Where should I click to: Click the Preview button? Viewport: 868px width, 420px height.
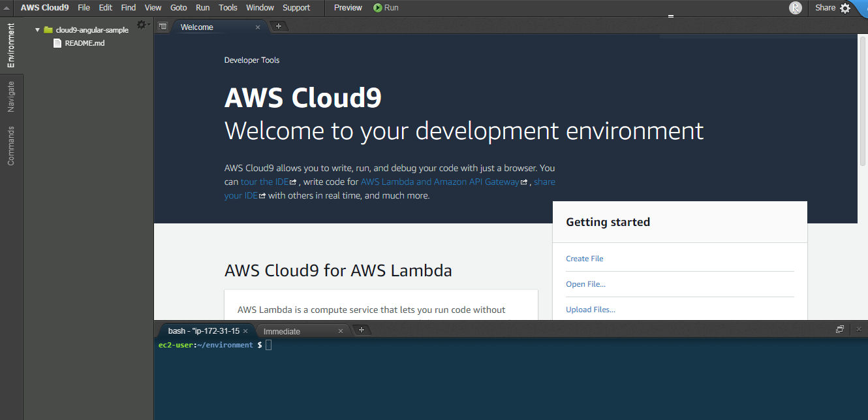tap(348, 8)
